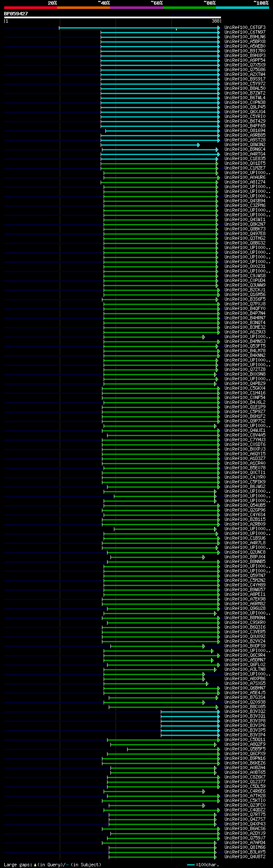Select the UniRef100_B7ZWT2 label
This screenshot has width=273, height=868.
coord(245,93)
